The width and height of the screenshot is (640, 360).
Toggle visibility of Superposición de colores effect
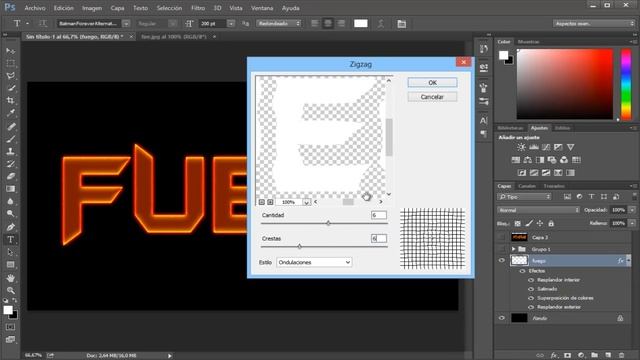point(531,298)
